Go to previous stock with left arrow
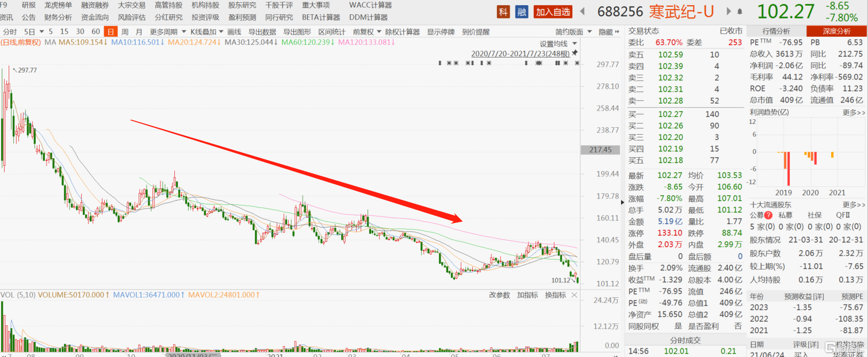Image resolution: width=868 pixels, height=357 pixels. (582, 12)
